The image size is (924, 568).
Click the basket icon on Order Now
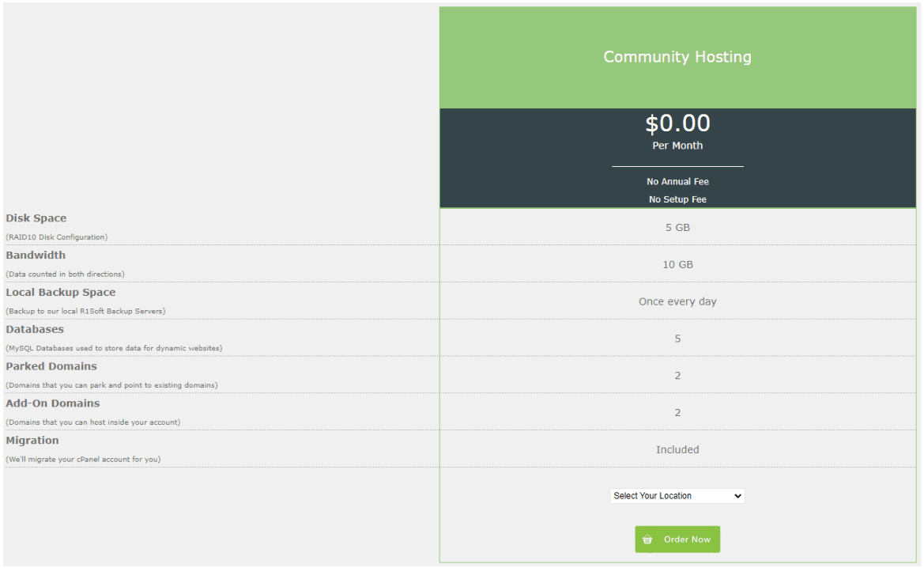[x=647, y=539]
